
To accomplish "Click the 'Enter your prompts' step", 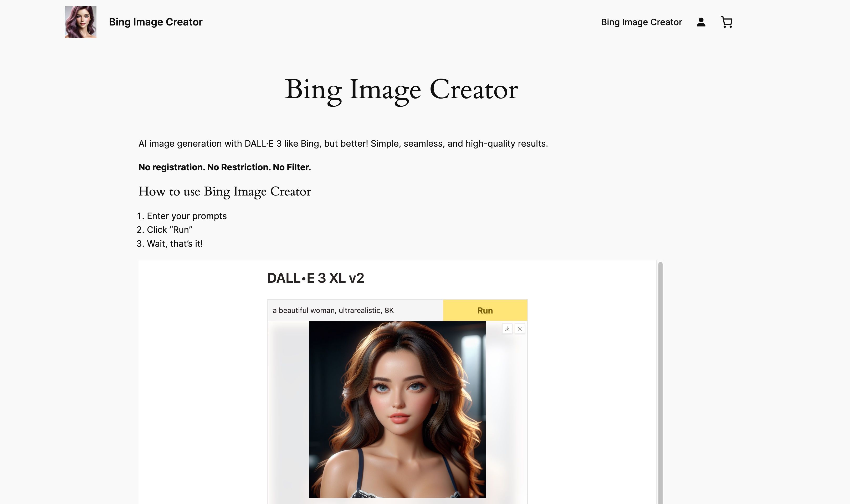I will click(x=186, y=216).
